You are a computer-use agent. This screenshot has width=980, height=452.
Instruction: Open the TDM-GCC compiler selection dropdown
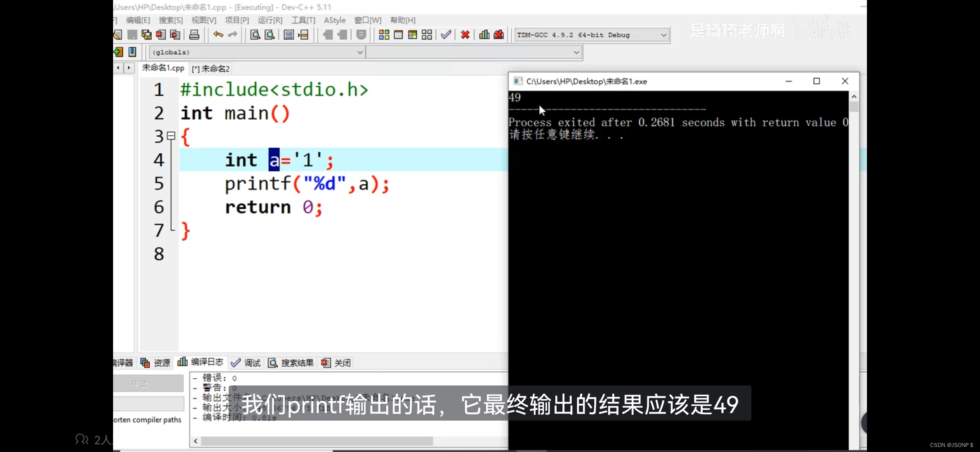coord(663,35)
